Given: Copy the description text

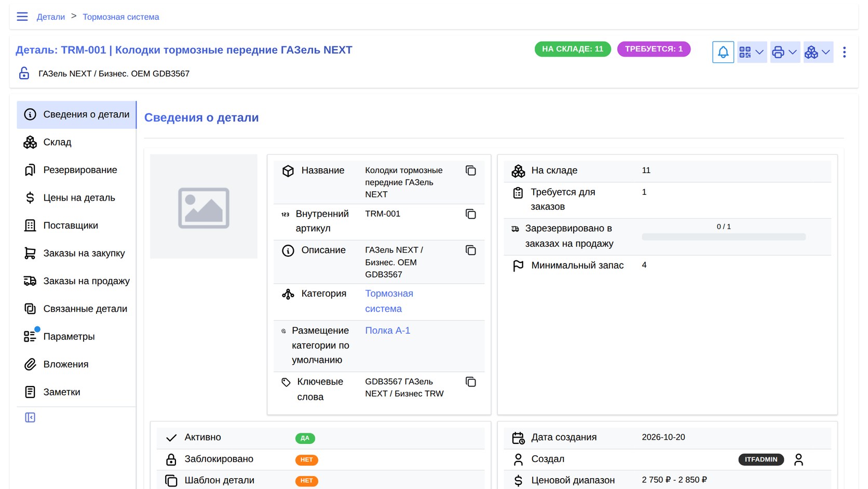Looking at the screenshot, I should coord(470,250).
